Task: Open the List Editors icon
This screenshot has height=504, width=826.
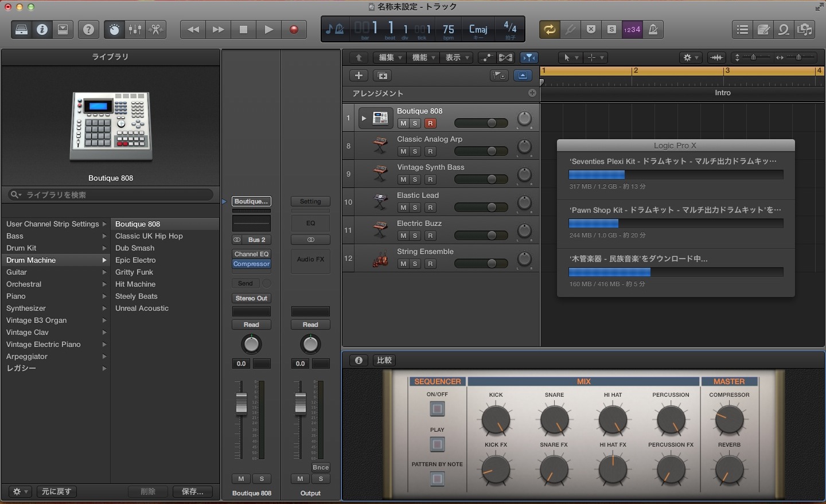Action: 742,30
